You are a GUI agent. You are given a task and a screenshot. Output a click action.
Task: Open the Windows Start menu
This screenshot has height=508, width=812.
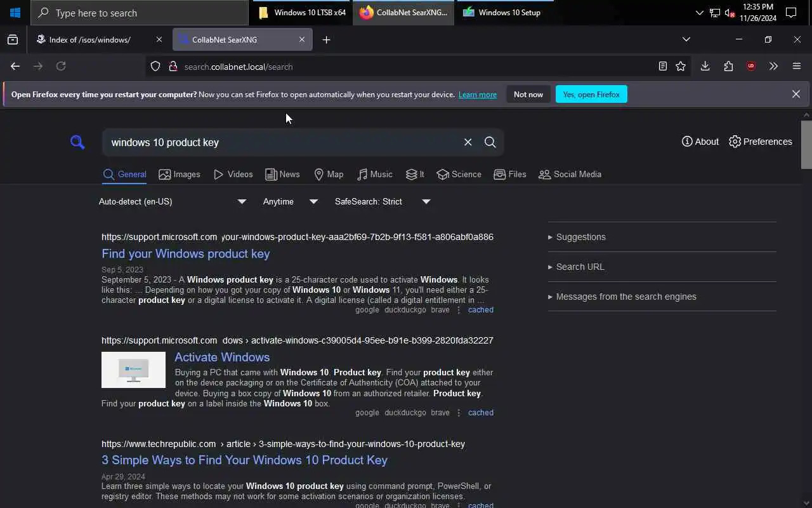point(15,13)
